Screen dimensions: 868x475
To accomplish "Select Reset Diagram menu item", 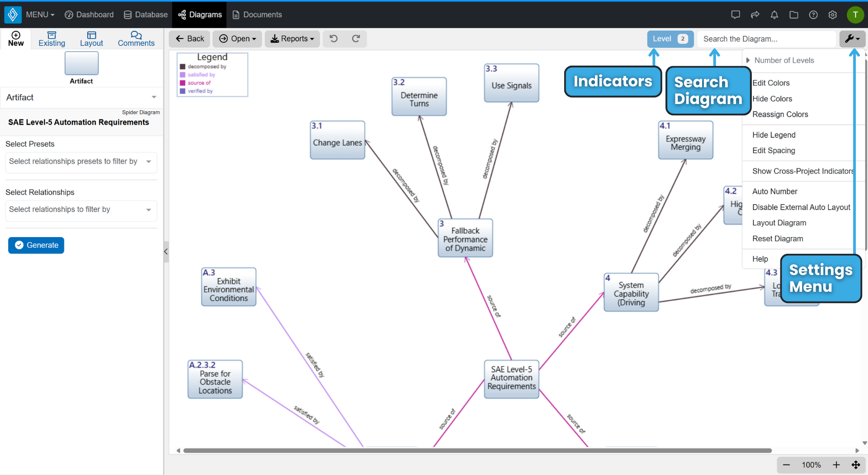I will pyautogui.click(x=778, y=238).
